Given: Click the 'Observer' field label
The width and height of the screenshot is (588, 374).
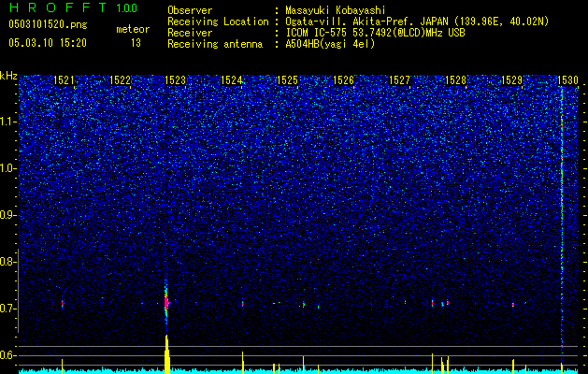Looking at the screenshot, I should tap(190, 10).
